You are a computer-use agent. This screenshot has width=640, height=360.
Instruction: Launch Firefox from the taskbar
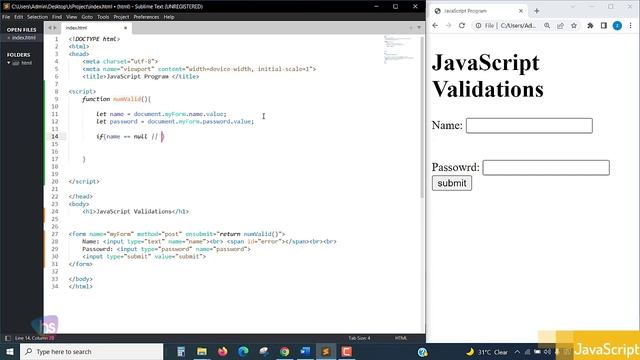coord(222,351)
